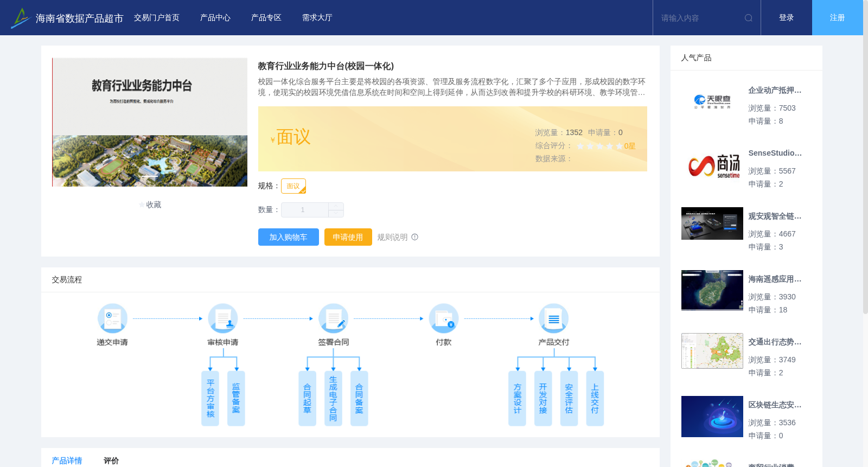Open the 观安观智全链 product title
The image size is (868, 467).
pyautogui.click(x=775, y=216)
